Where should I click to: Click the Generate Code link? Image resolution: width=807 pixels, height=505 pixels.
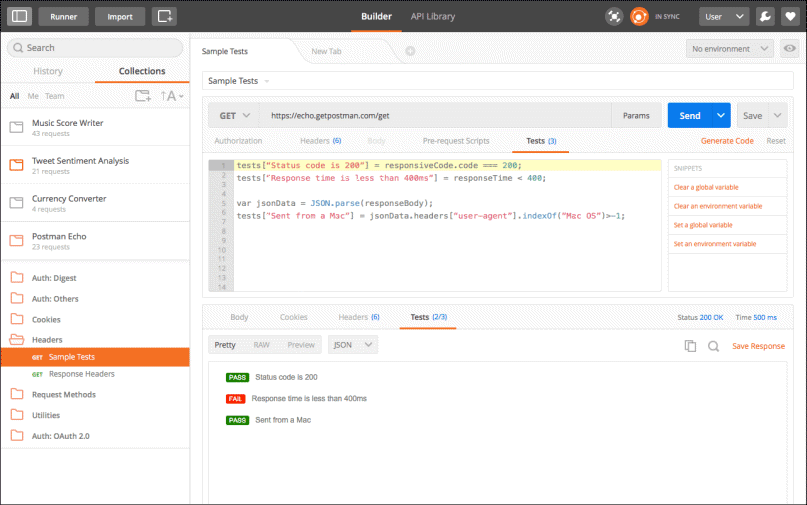(x=727, y=141)
